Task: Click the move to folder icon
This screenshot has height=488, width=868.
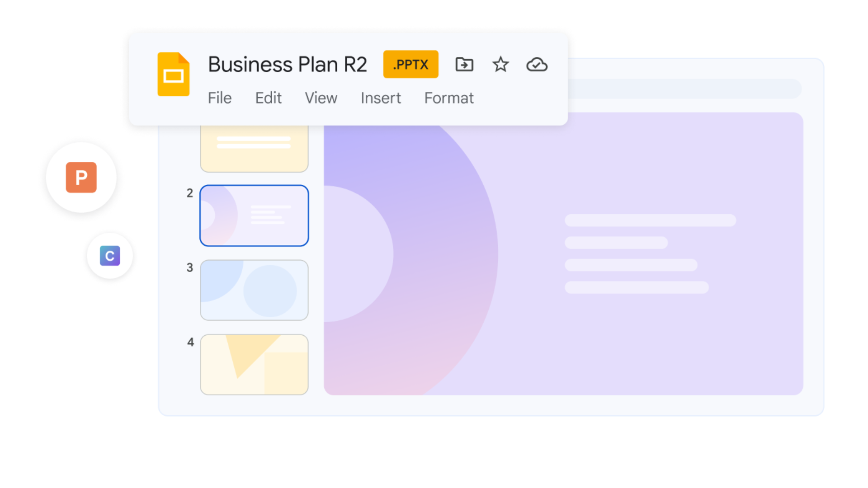Action: [x=464, y=65]
